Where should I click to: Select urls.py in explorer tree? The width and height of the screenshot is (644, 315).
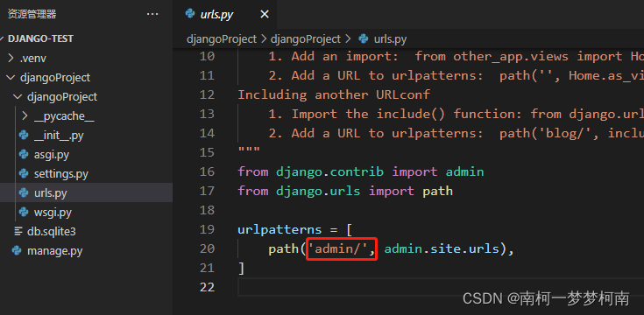86,192
